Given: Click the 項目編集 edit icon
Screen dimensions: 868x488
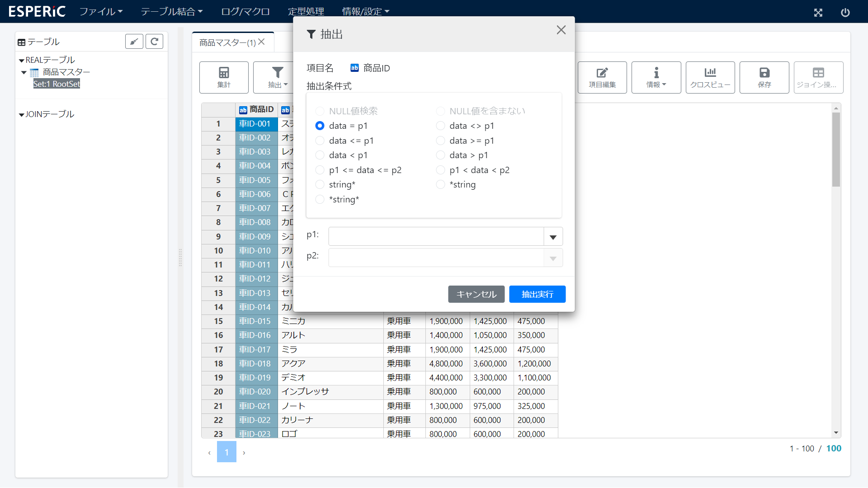Looking at the screenshot, I should (602, 73).
